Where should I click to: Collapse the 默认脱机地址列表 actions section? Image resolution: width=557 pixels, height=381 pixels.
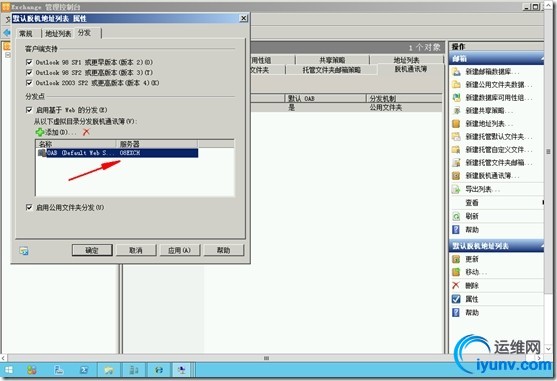click(542, 246)
